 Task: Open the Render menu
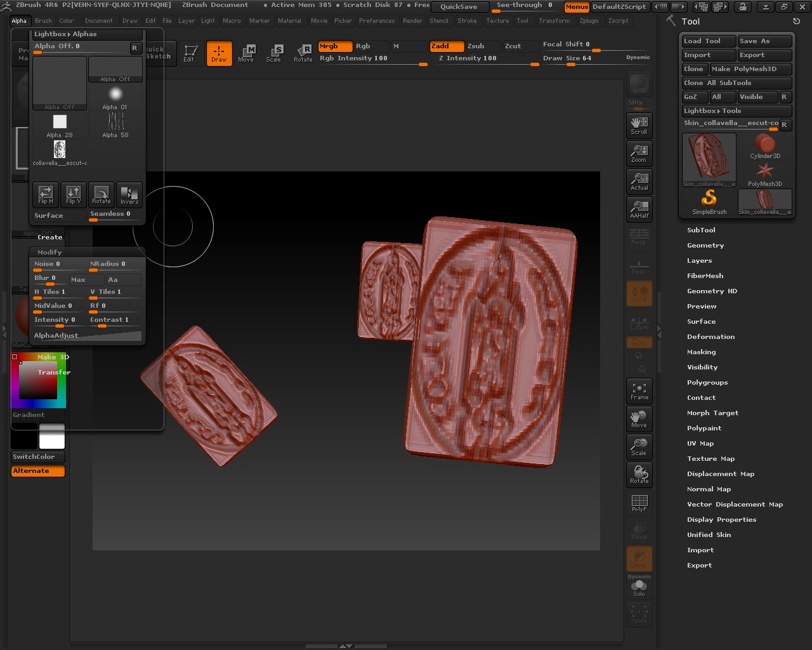tap(412, 21)
